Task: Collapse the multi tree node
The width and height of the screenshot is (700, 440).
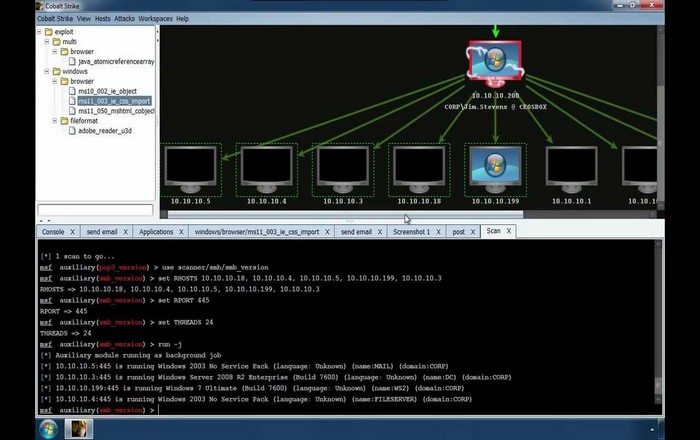Action: [x=47, y=42]
